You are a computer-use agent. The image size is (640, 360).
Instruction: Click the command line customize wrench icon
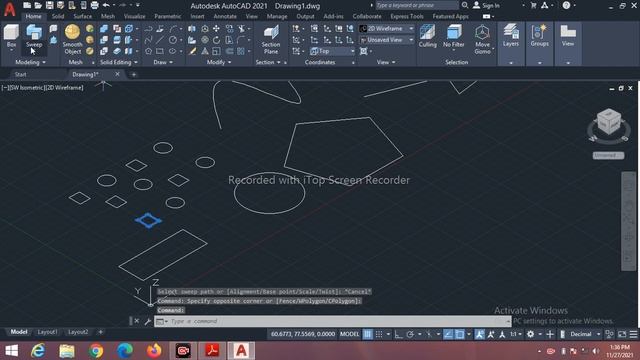[x=147, y=321]
